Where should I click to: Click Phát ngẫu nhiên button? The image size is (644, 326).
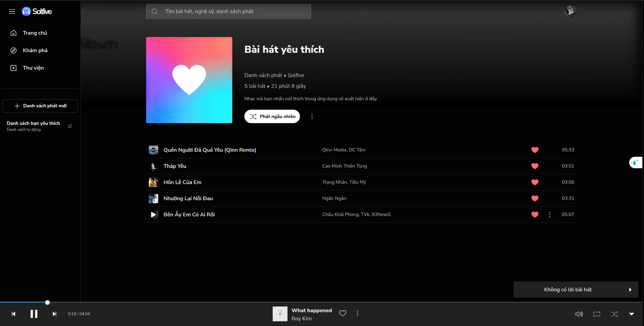click(272, 116)
